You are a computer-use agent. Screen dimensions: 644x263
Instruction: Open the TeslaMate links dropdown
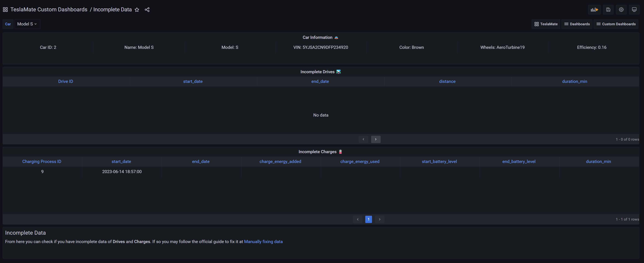[x=546, y=24]
